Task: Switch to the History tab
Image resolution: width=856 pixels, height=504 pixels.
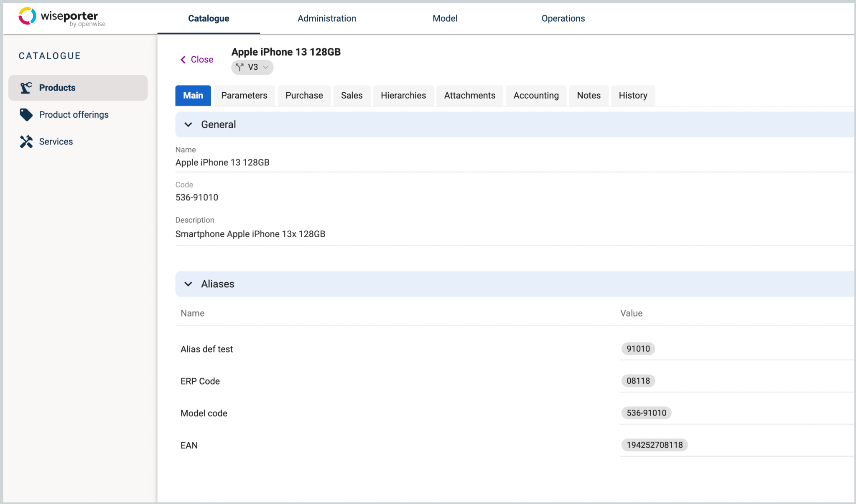Action: 633,96
